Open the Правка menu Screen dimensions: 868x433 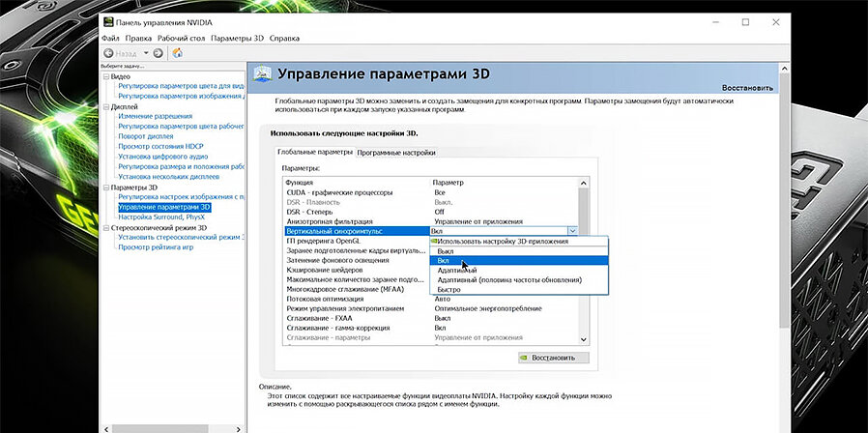138,39
